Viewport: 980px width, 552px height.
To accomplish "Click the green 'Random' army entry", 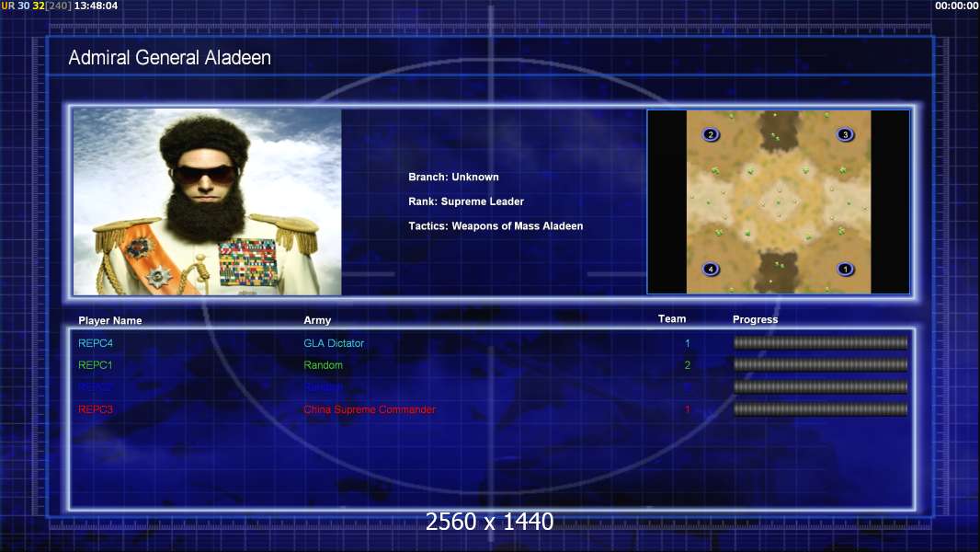I will (x=323, y=365).
